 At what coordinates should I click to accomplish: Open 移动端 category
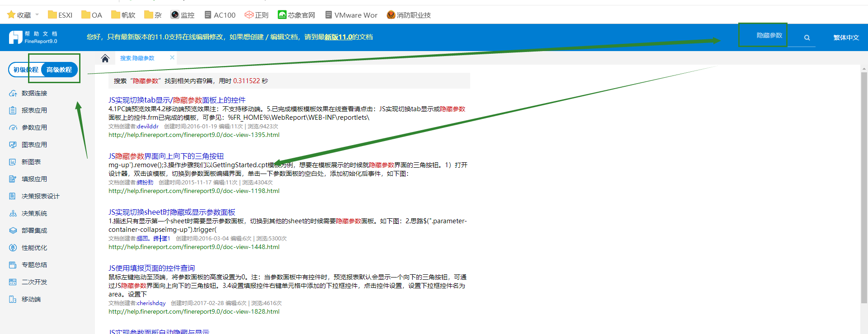click(x=31, y=299)
